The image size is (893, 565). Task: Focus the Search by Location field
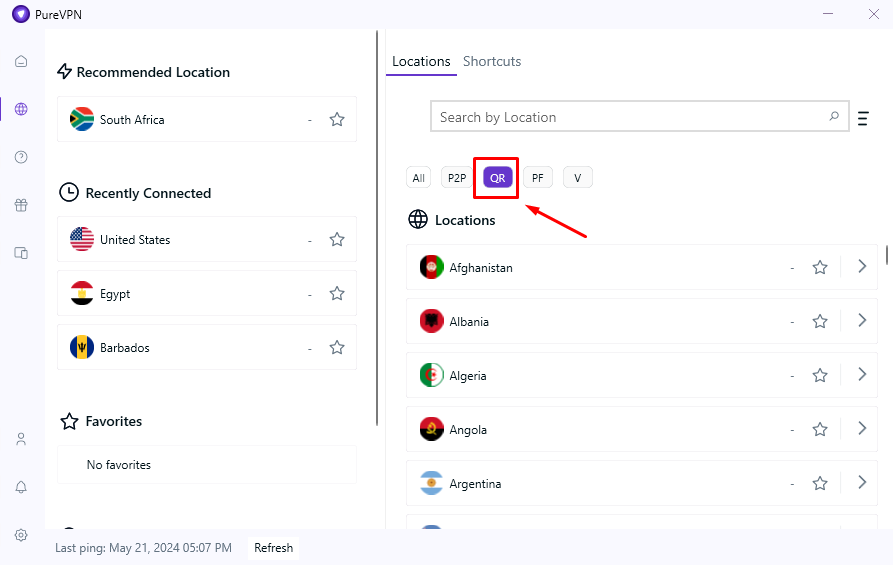640,117
